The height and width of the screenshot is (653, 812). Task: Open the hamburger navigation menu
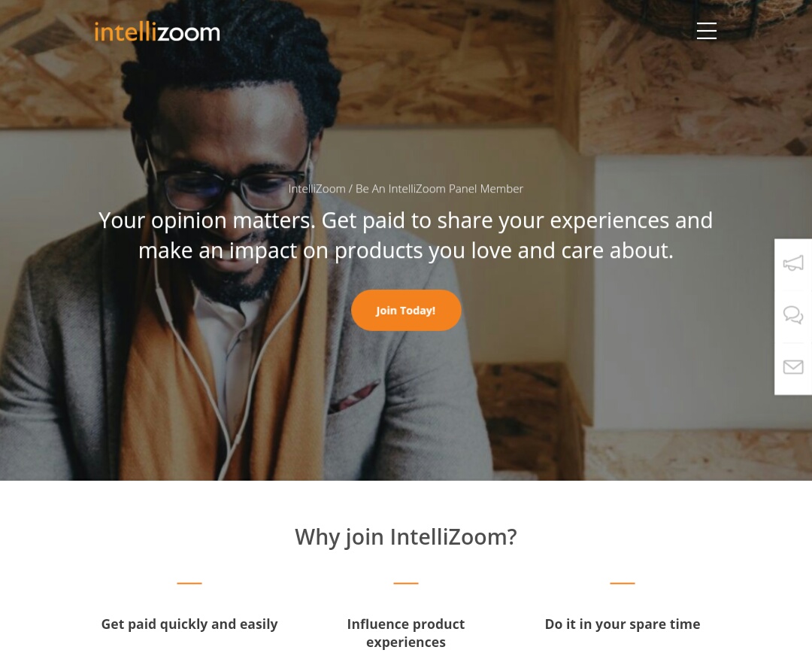pos(706,31)
